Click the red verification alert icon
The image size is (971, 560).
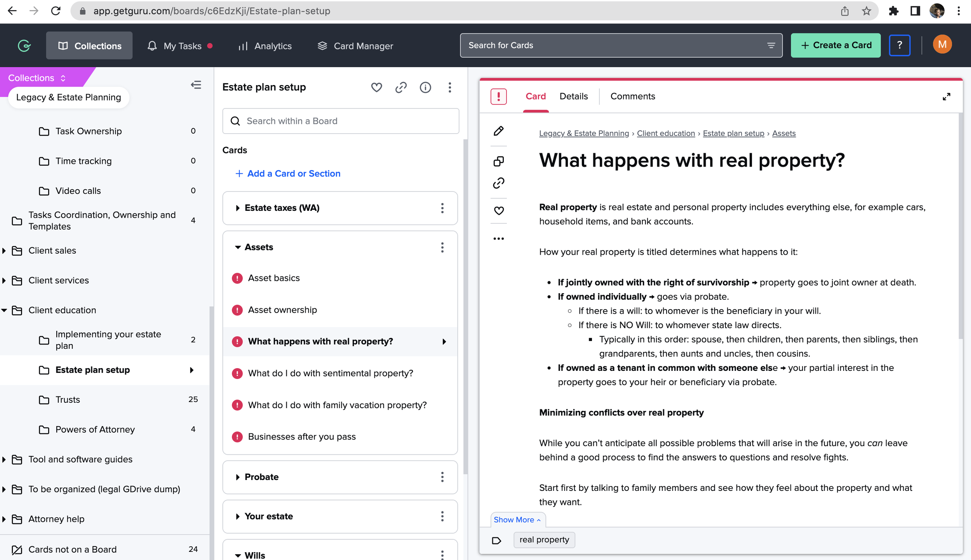pos(499,97)
